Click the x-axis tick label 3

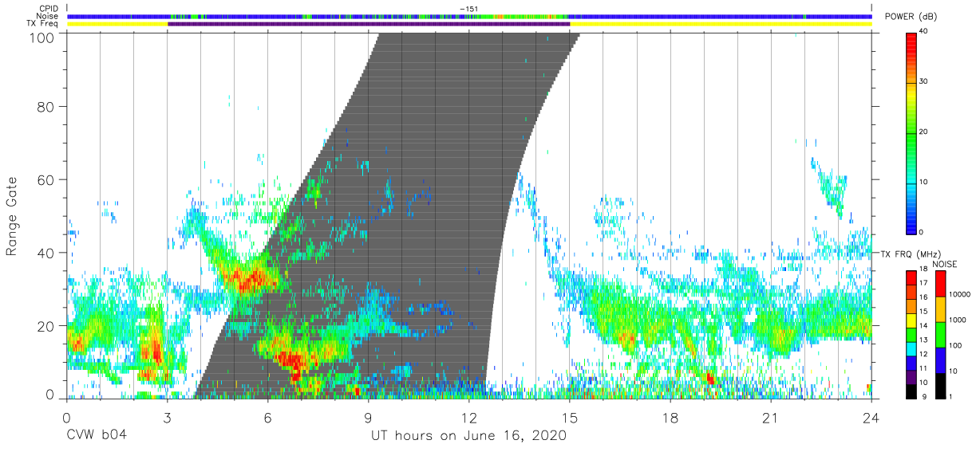coord(167,416)
